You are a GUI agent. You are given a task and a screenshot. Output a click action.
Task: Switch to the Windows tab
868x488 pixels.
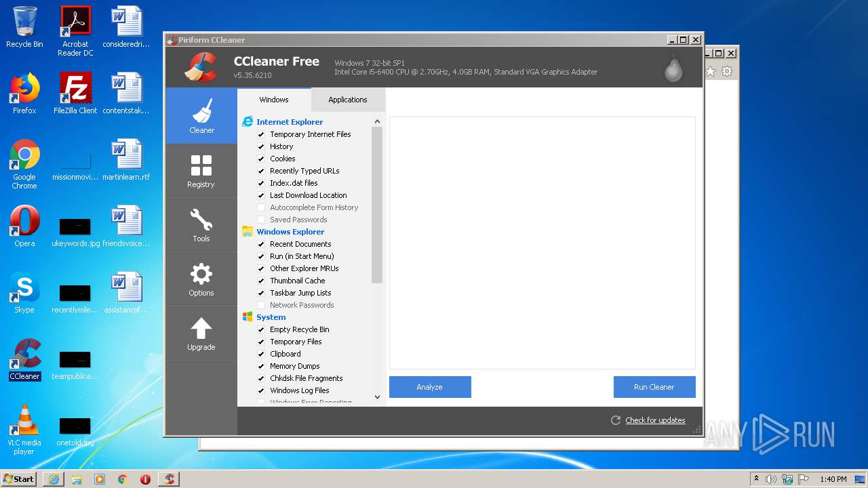(274, 100)
